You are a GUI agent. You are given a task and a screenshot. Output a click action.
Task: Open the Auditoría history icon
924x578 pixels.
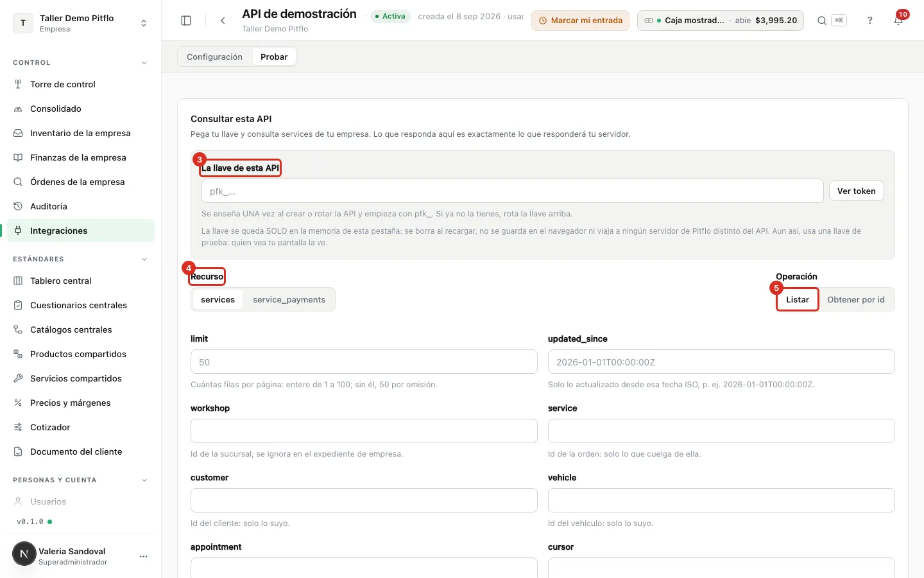[x=18, y=206]
